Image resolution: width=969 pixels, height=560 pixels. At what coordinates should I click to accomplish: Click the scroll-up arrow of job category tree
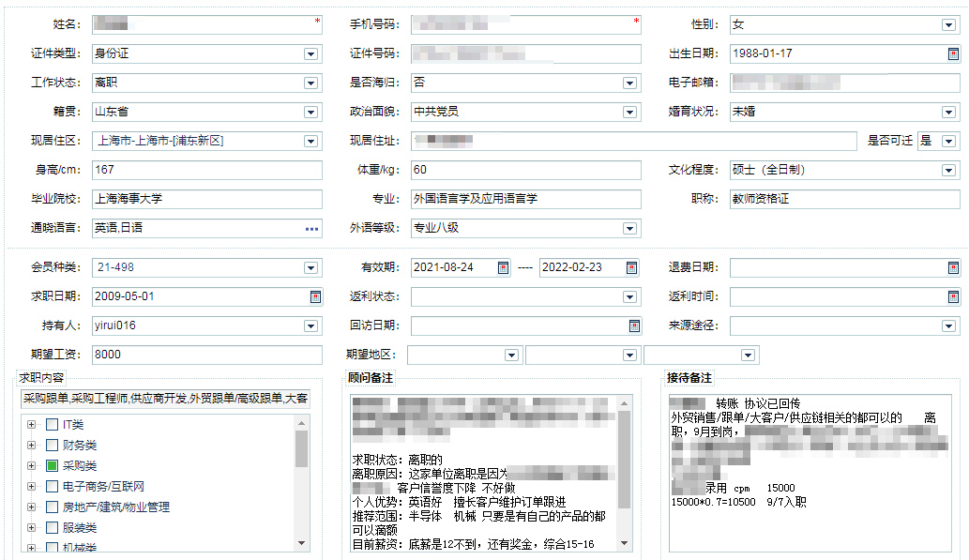point(301,423)
